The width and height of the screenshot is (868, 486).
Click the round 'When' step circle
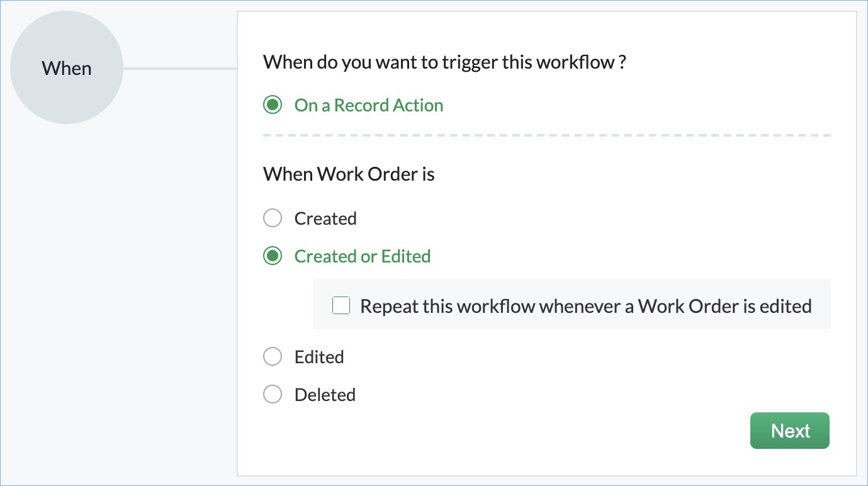[67, 68]
